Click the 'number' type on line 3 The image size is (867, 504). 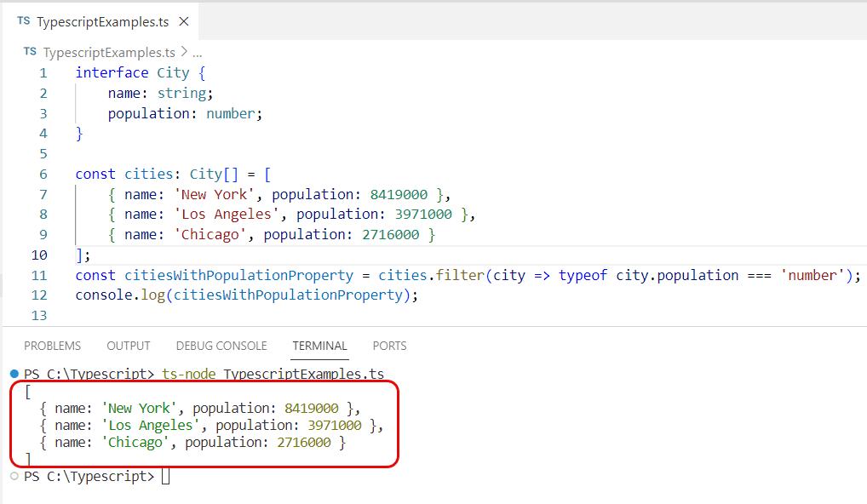(x=231, y=114)
